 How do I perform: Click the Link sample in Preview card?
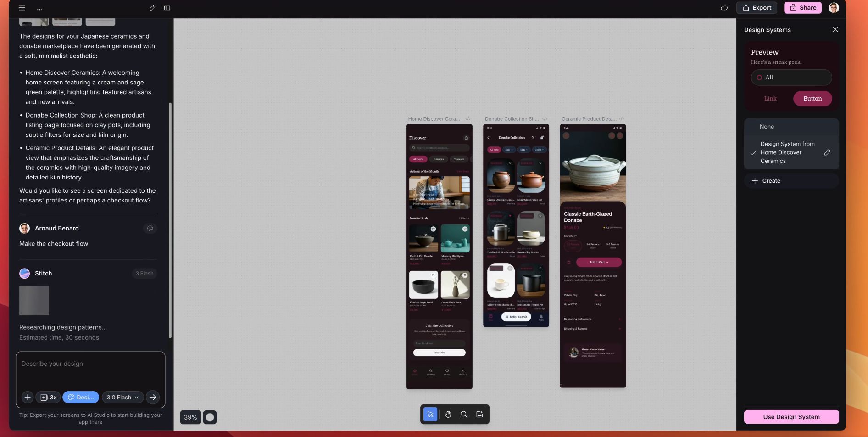pyautogui.click(x=770, y=99)
